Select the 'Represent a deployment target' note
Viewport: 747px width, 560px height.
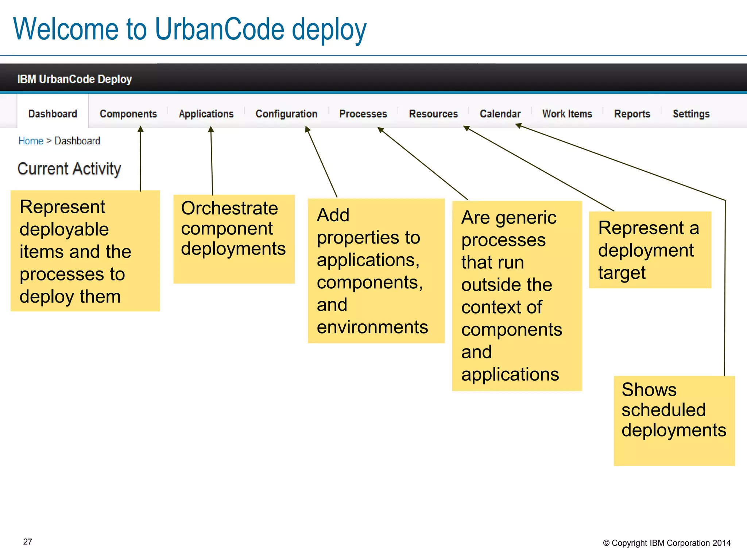point(650,250)
